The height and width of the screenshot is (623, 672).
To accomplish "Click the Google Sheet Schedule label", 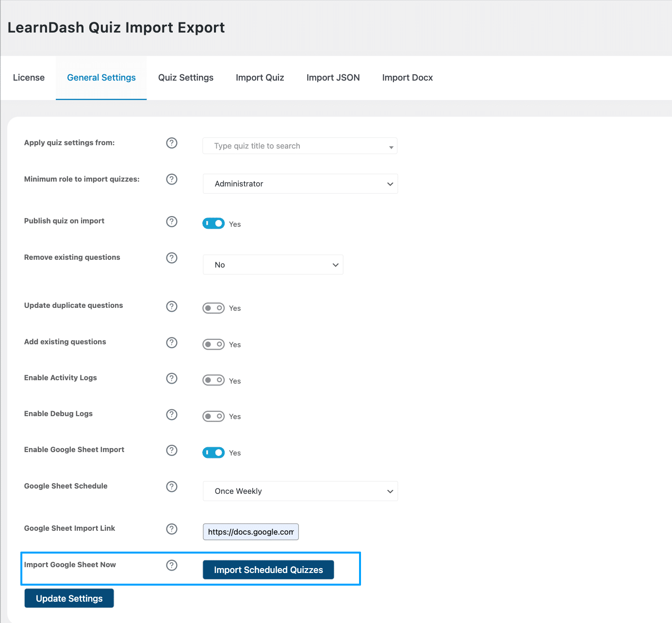I will pos(66,486).
